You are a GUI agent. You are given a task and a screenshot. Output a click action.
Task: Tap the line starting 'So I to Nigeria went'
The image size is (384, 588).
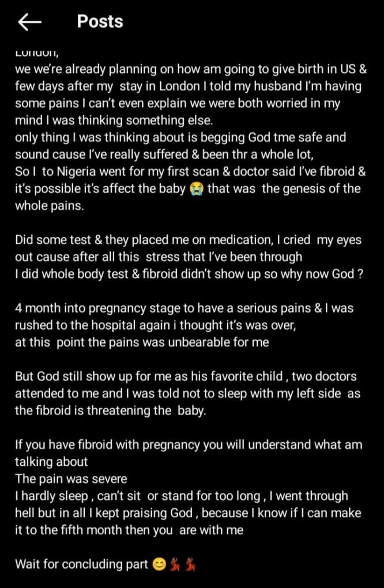190,172
